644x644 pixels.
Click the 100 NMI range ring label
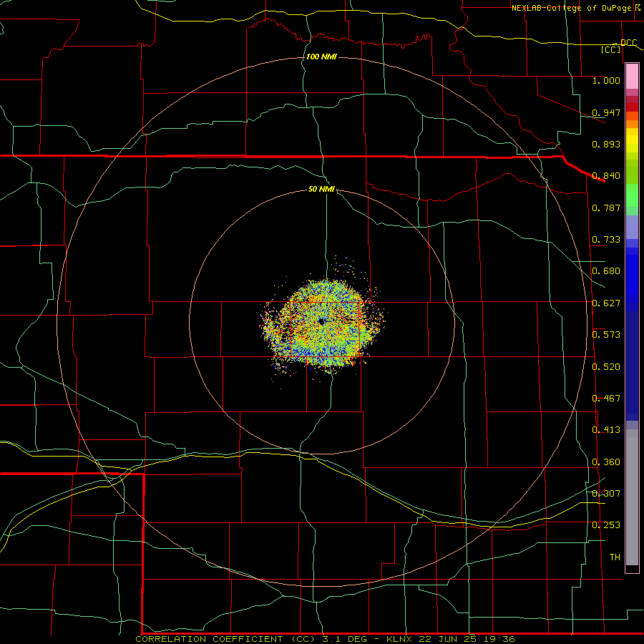(321, 57)
